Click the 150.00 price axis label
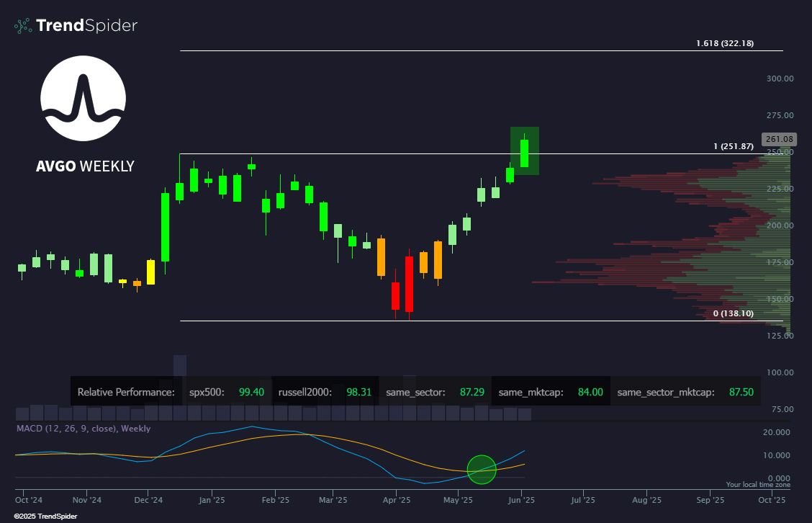The width and height of the screenshot is (812, 523). coord(780,299)
